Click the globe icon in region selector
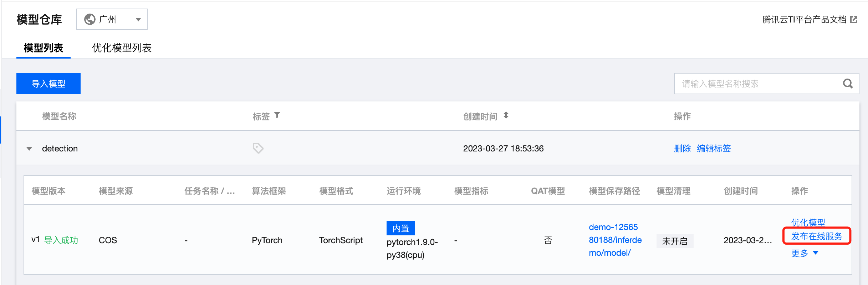Screen dimensions: 868x285 90,19
